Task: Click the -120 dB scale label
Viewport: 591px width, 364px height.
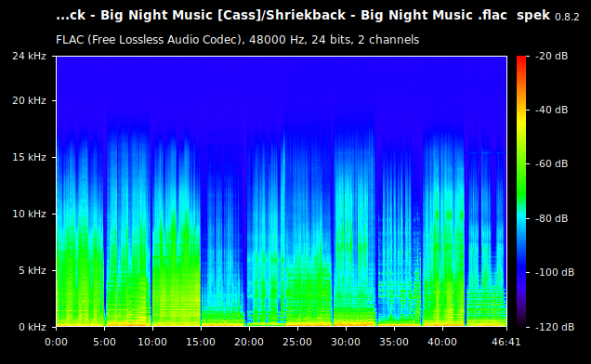Action: click(x=555, y=327)
